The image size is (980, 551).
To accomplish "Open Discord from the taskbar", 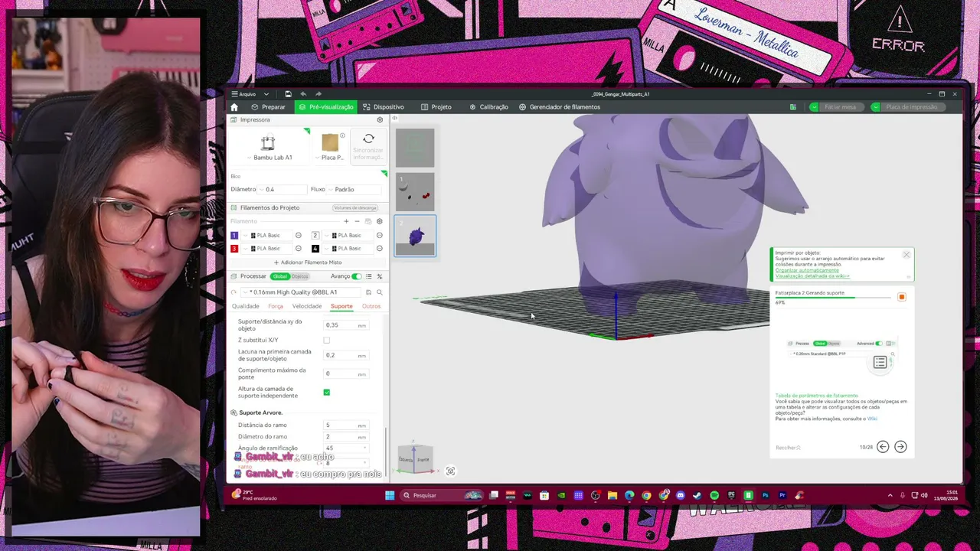I will [x=680, y=495].
